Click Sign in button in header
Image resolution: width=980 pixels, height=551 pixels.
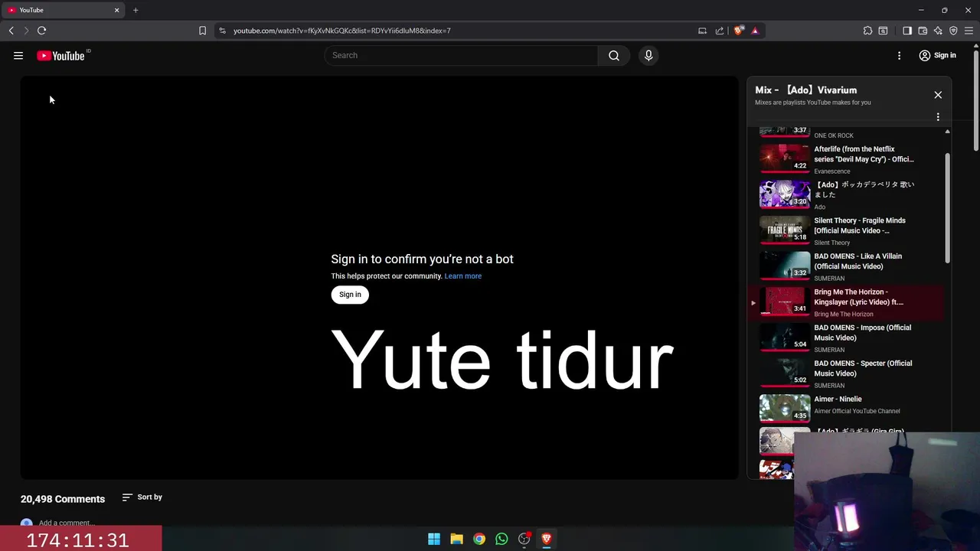[938, 55]
